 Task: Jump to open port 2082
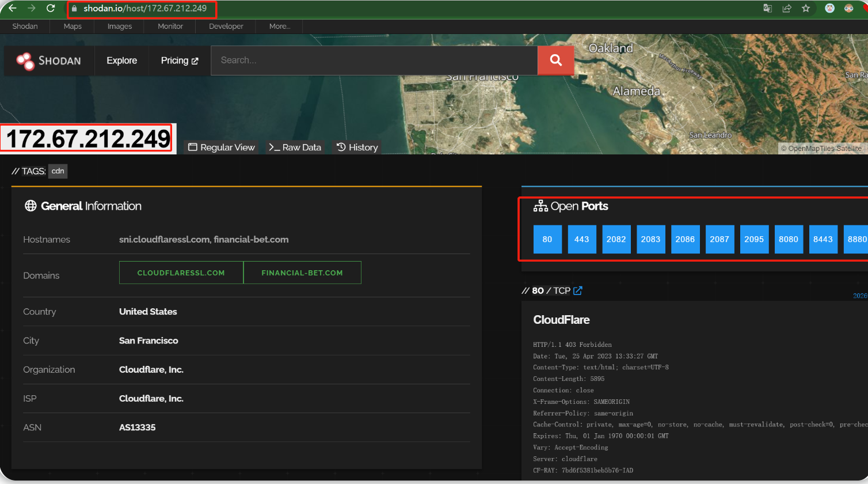[616, 239]
